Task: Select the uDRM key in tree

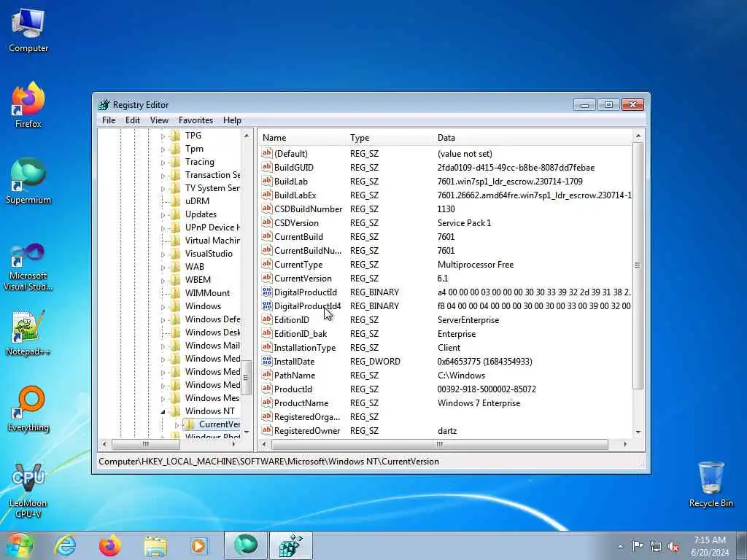Action: (197, 201)
